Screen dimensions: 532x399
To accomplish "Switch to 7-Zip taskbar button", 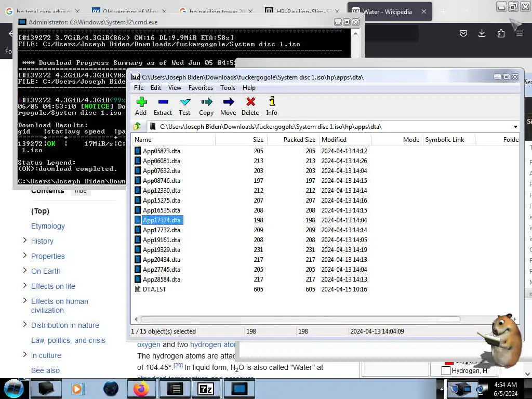I will [206, 389].
